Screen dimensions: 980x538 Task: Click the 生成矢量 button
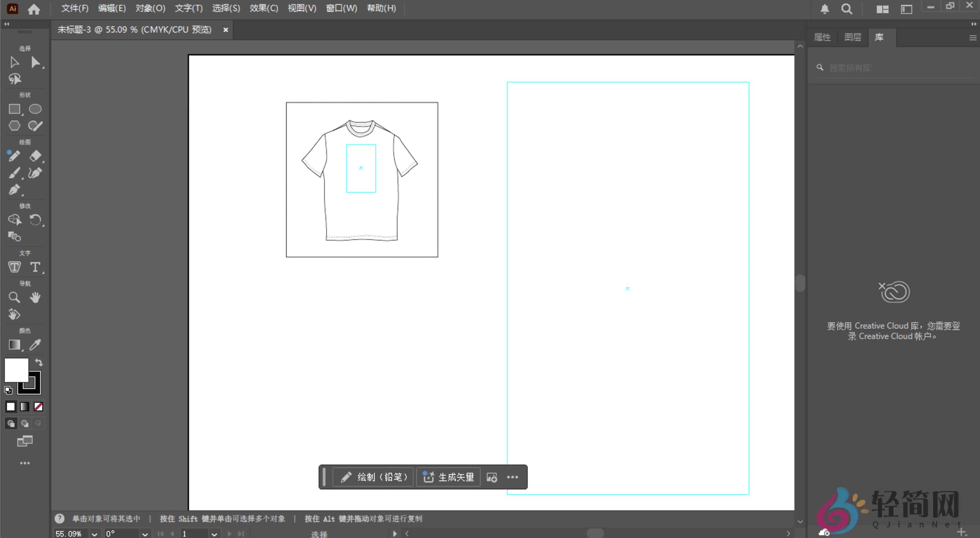coord(448,477)
